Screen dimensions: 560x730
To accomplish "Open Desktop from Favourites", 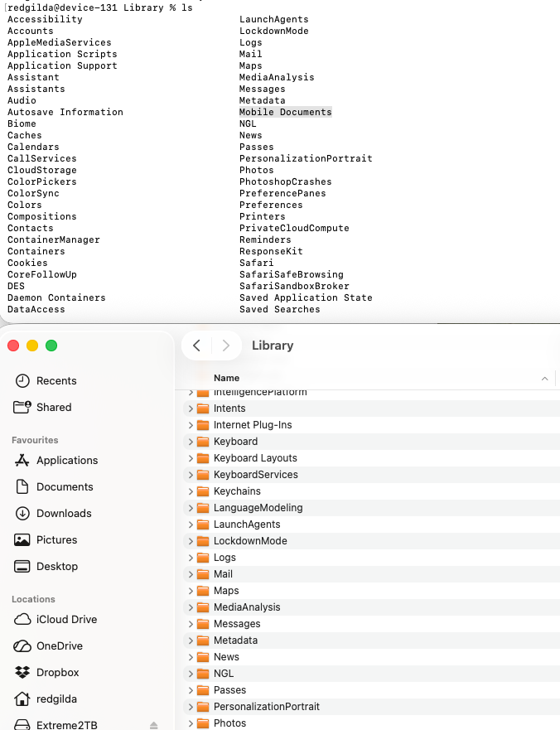I will (x=46, y=567).
